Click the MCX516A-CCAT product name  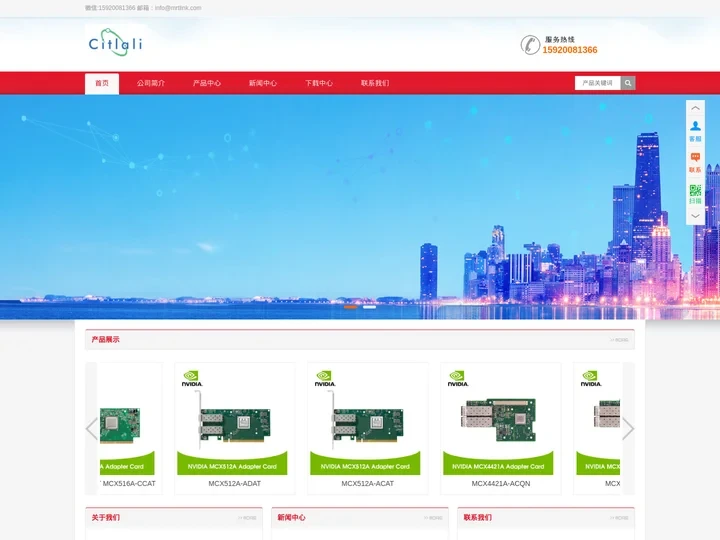coord(128,484)
